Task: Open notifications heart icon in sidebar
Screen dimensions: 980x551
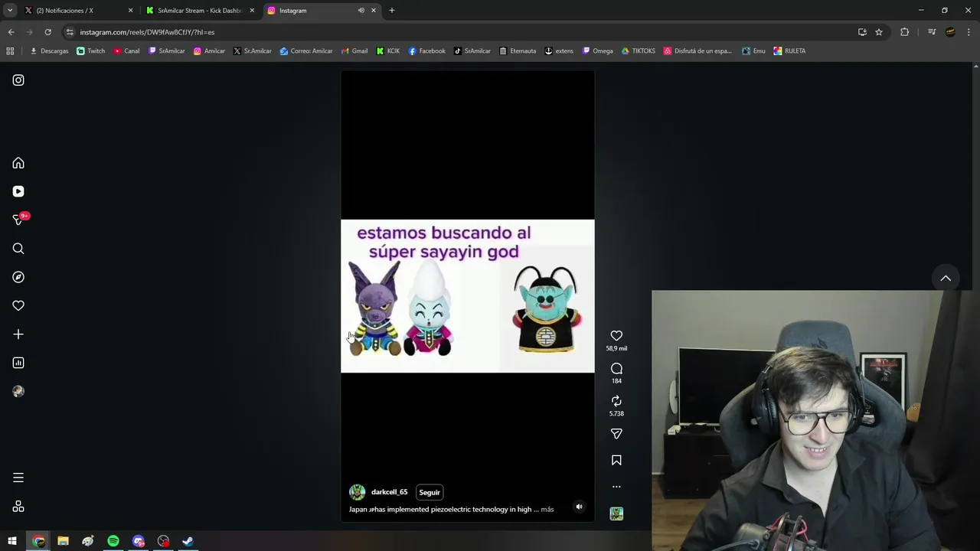Action: coord(18,305)
